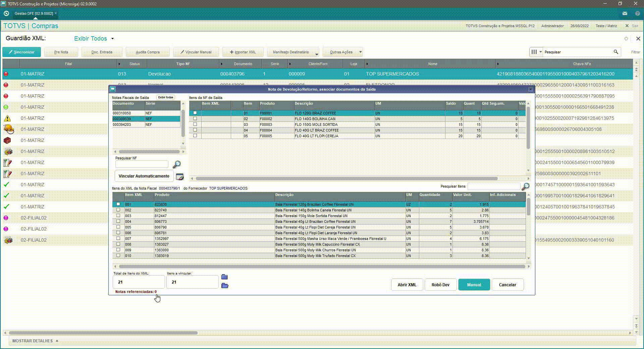Click the Abrir XML button
The image size is (644, 349).
[407, 285]
